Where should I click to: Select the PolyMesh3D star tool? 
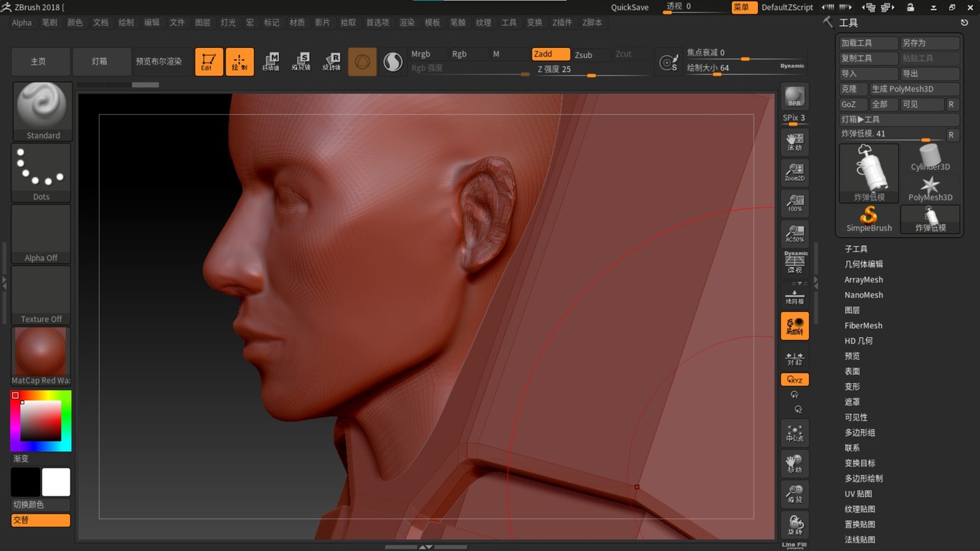coord(930,189)
